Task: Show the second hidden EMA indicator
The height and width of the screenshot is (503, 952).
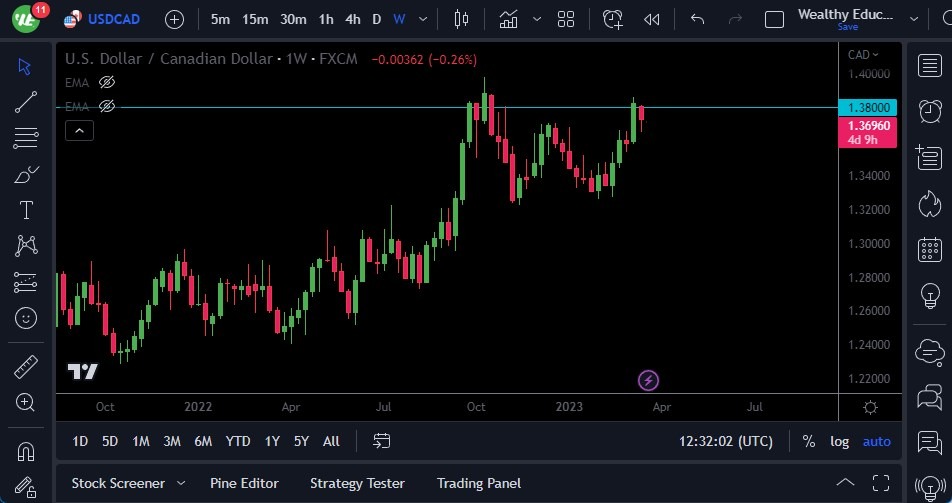Action: coord(107,106)
